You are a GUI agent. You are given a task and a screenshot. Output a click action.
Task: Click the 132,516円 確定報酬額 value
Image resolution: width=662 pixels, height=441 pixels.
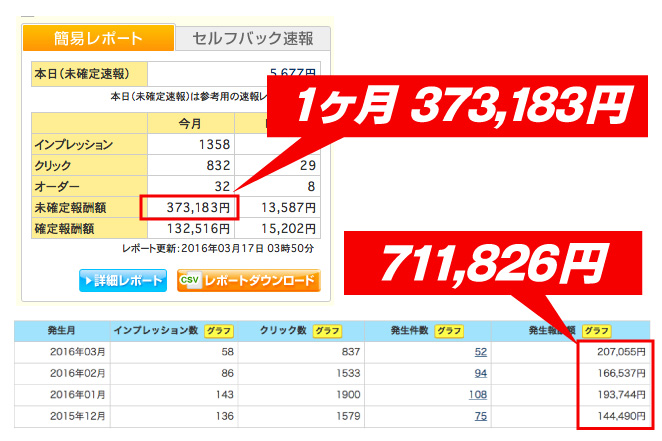coord(198,228)
